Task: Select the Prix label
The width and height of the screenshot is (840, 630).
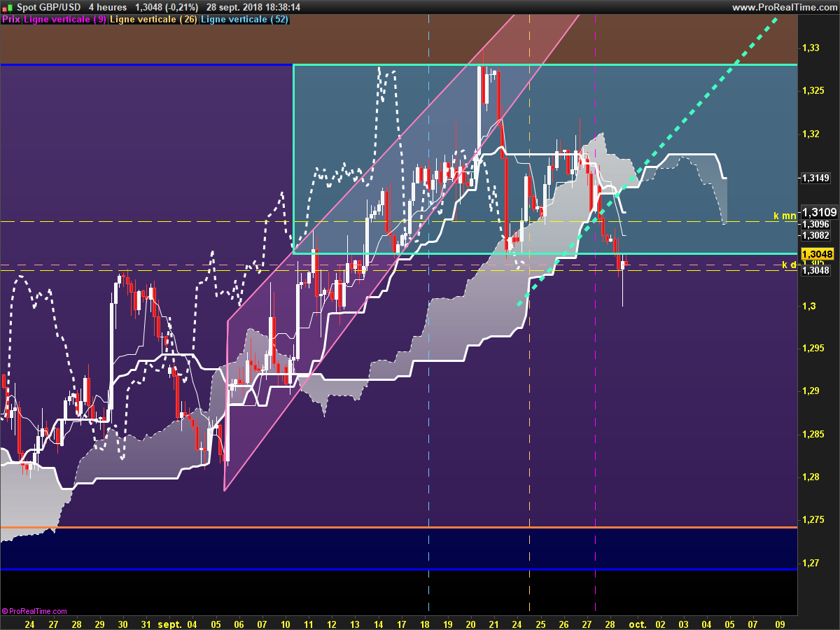Action: (11, 20)
